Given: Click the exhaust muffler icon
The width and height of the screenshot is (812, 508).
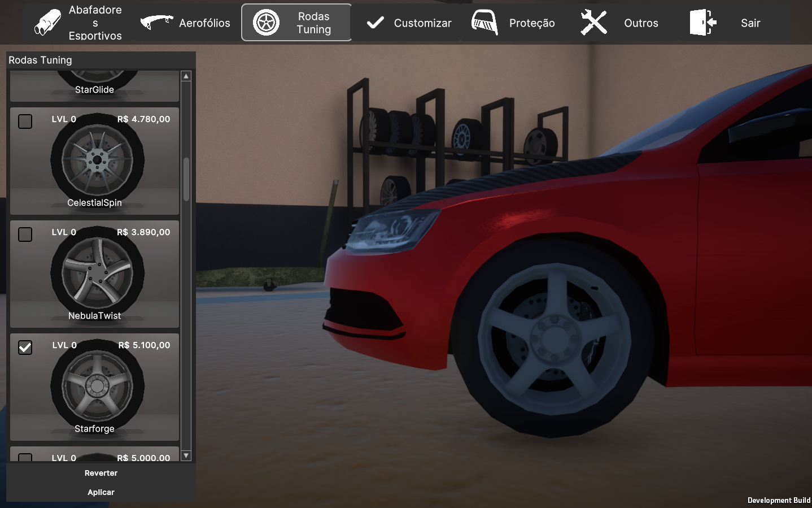Looking at the screenshot, I should (x=47, y=23).
